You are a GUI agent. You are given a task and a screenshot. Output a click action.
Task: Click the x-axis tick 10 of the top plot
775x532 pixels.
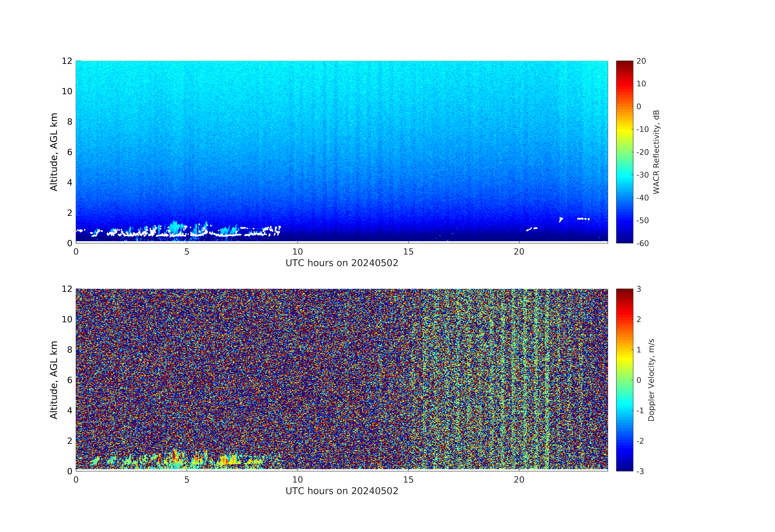coord(297,252)
